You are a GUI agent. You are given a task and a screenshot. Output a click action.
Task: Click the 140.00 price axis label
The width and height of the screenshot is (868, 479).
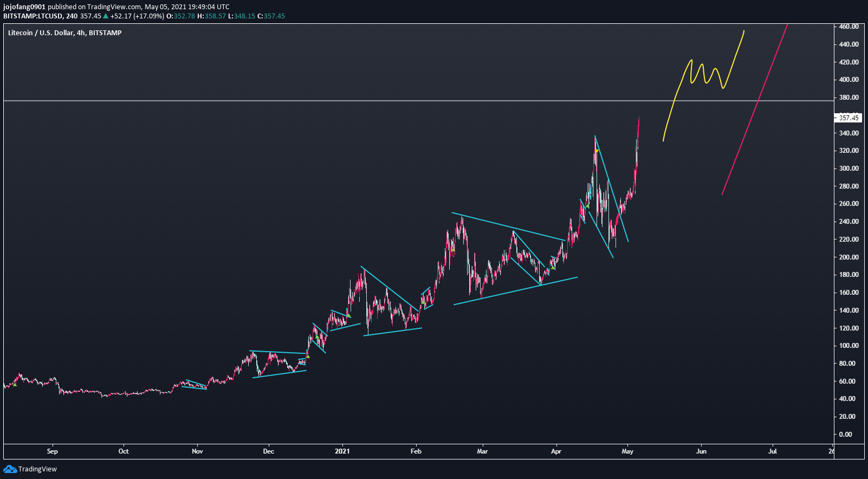point(848,310)
